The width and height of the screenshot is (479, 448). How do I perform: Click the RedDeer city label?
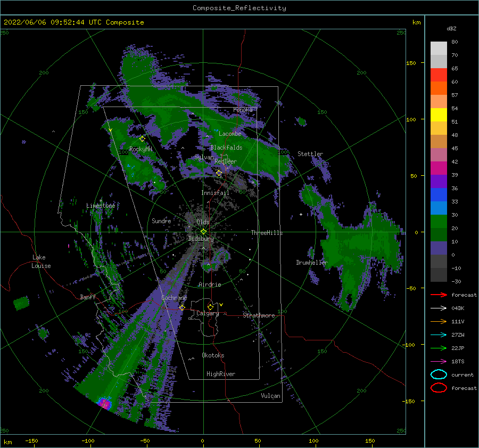pyautogui.click(x=226, y=161)
